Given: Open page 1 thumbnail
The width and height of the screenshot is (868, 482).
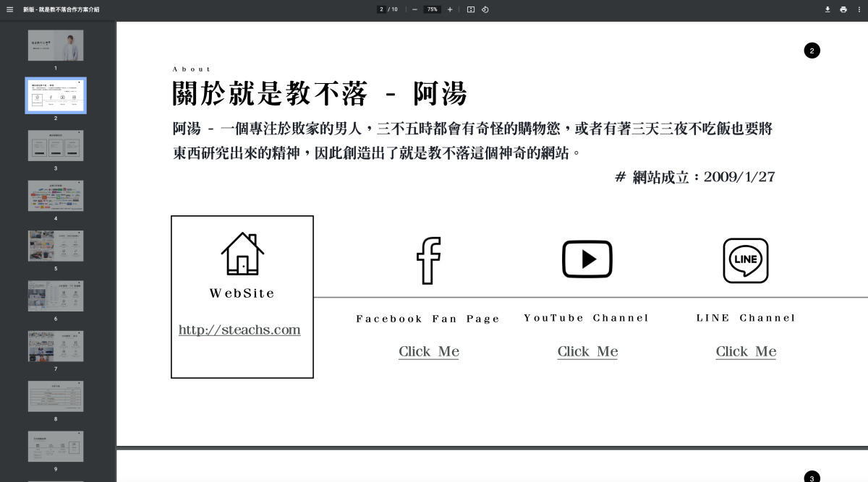Looking at the screenshot, I should [x=56, y=46].
